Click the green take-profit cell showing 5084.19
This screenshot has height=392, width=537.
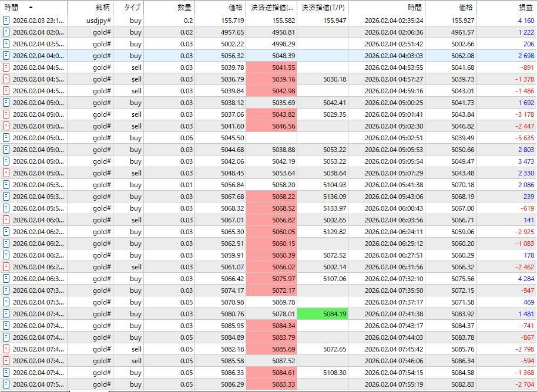[323, 314]
